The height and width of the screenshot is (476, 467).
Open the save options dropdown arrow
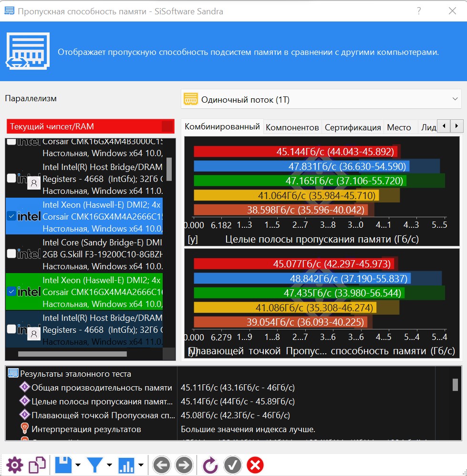click(x=78, y=465)
